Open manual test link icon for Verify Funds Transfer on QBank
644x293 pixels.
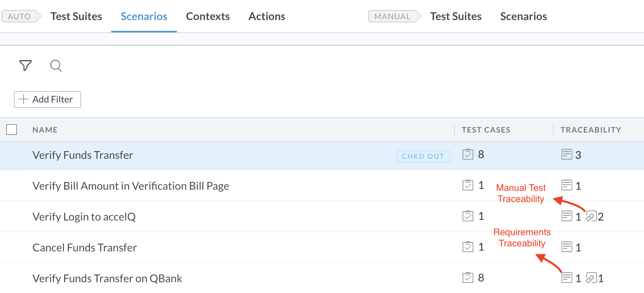pyautogui.click(x=591, y=278)
